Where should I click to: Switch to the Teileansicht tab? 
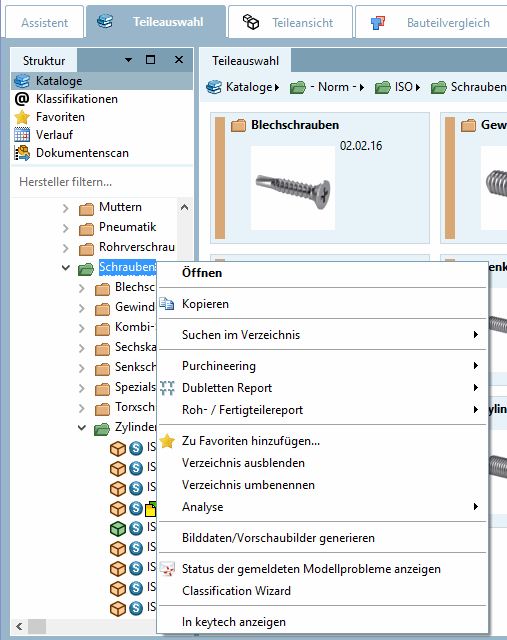(290, 22)
